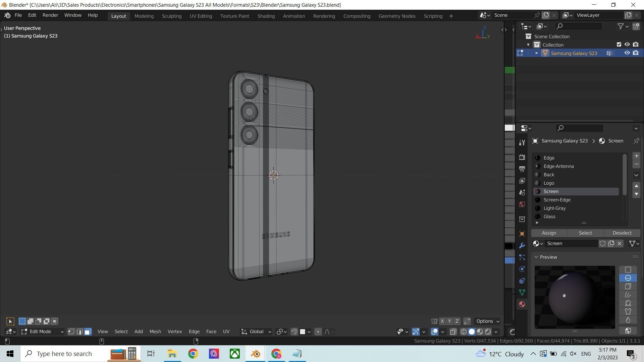Open the World properties tab
Viewport: 644px width, 362px height.
coord(522,204)
